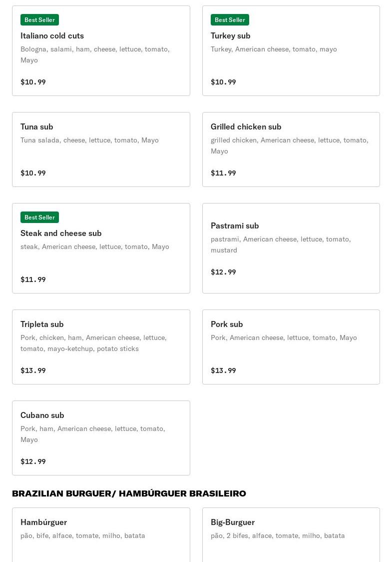Click the $11.99 price on Grilled chicken sub
Screen dimensions: 392x562
(x=223, y=173)
